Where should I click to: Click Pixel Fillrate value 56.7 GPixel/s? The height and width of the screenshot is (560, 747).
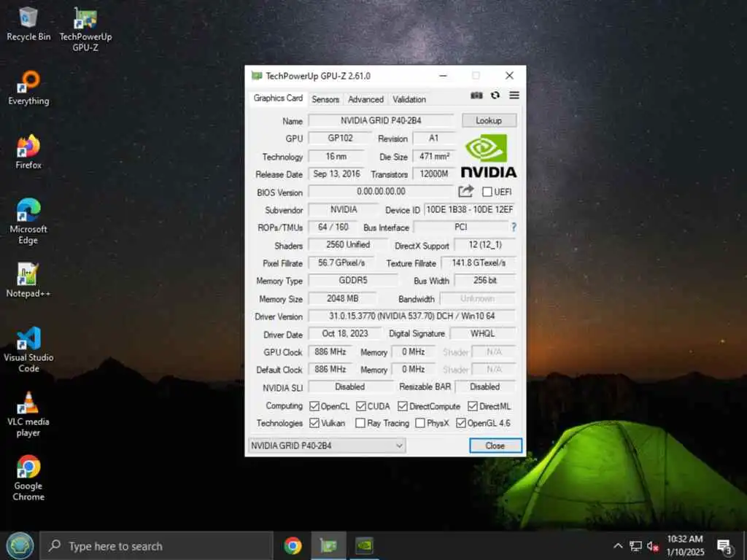pos(341,262)
